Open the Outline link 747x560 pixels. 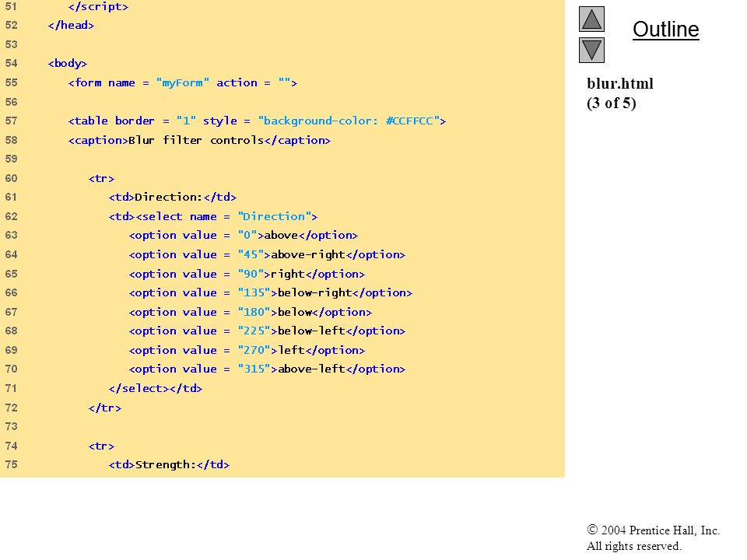(x=665, y=30)
